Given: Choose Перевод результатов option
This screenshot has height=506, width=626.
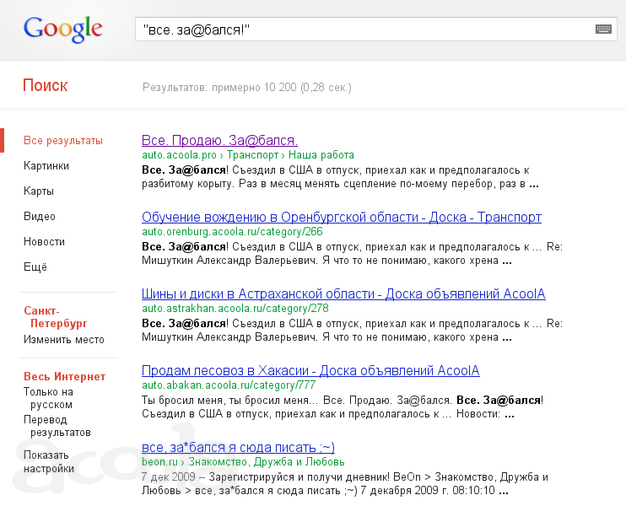Looking at the screenshot, I should [x=57, y=426].
